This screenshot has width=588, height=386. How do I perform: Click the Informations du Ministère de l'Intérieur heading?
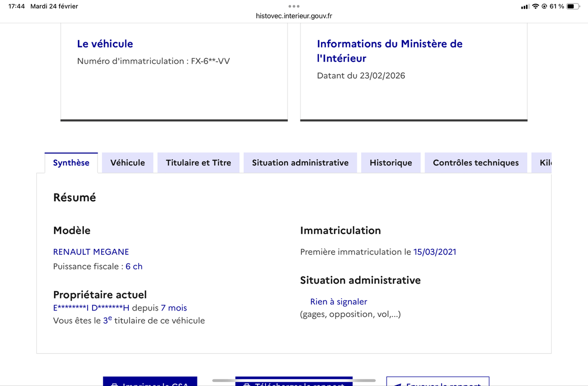(x=390, y=51)
